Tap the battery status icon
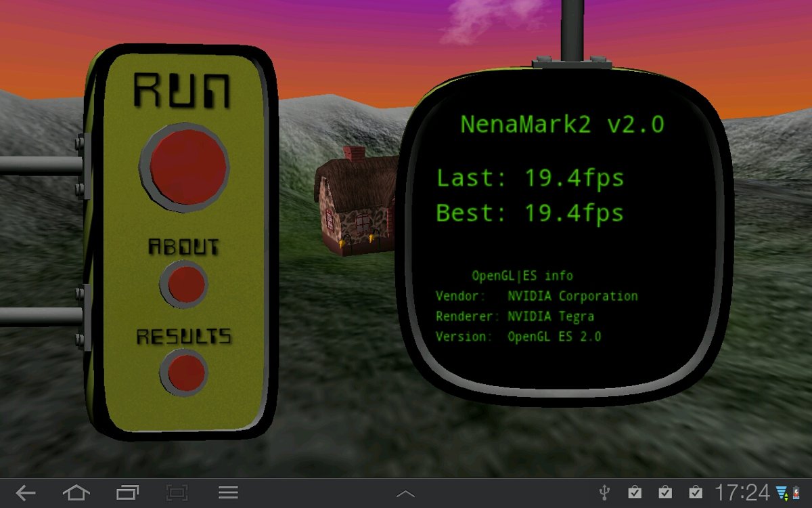Viewport: 812px width, 508px height. [796, 492]
